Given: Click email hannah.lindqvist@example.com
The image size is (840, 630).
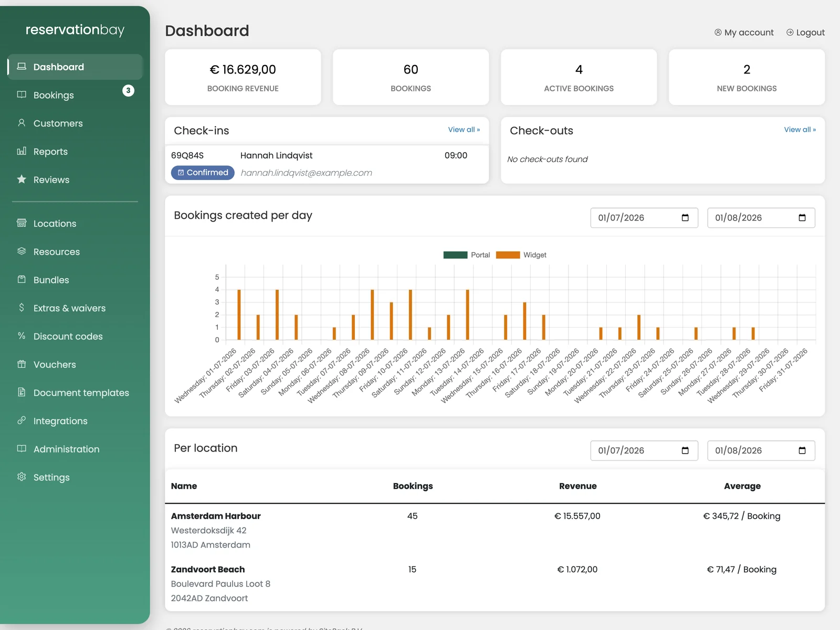Looking at the screenshot, I should pyautogui.click(x=306, y=173).
